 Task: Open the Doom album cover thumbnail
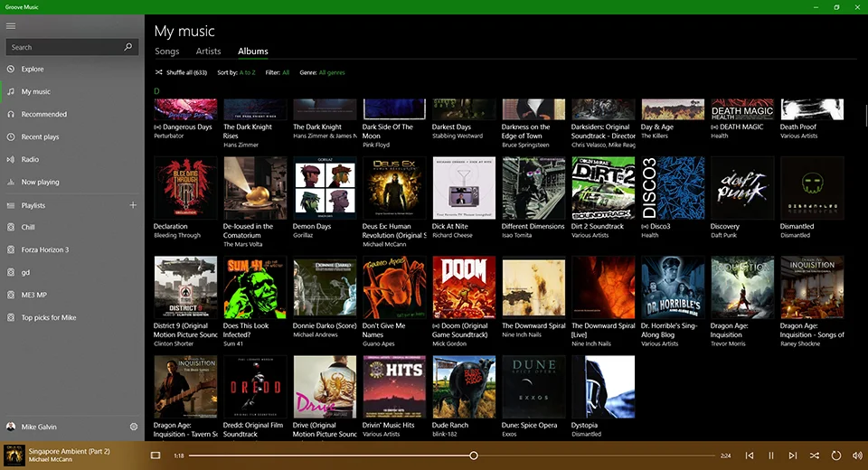(x=464, y=287)
